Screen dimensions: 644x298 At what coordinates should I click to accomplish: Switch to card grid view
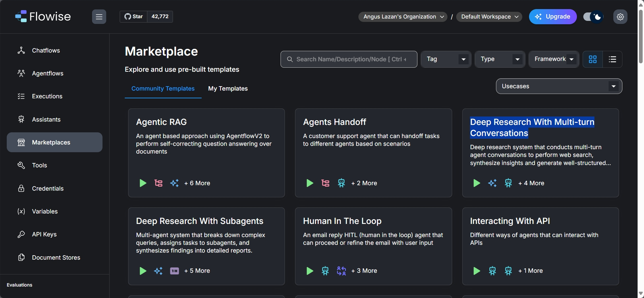[x=593, y=59]
